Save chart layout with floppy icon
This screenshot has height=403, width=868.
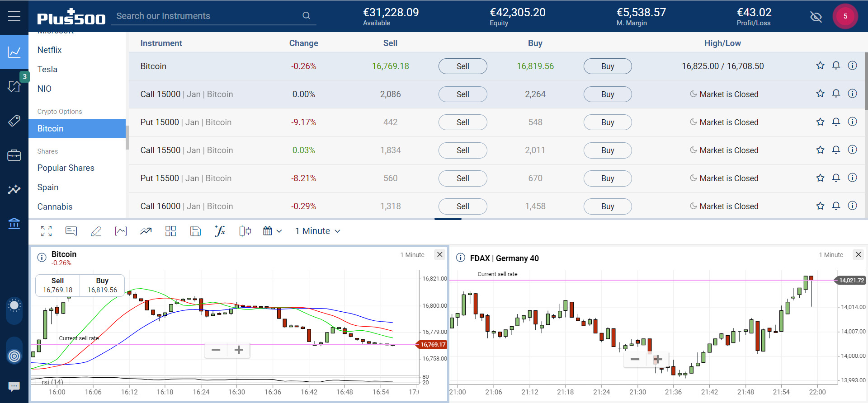click(x=195, y=231)
